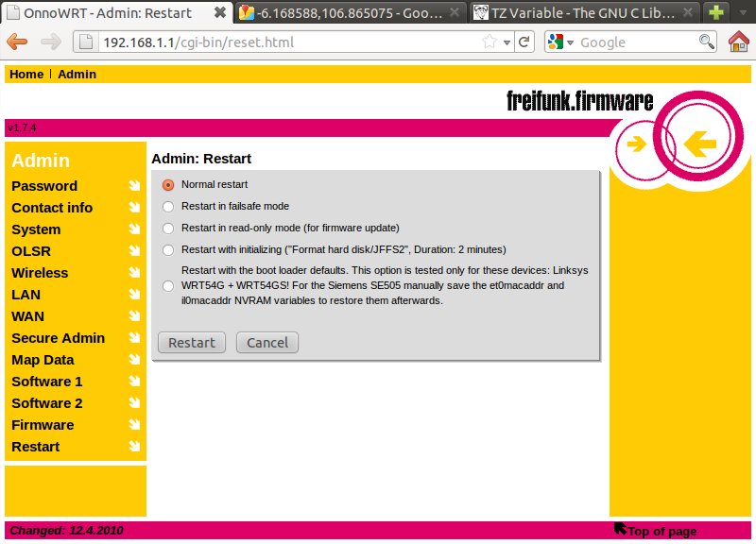The image size is (756, 544).
Task: Select restart with boot loader defaults
Action: click(168, 286)
